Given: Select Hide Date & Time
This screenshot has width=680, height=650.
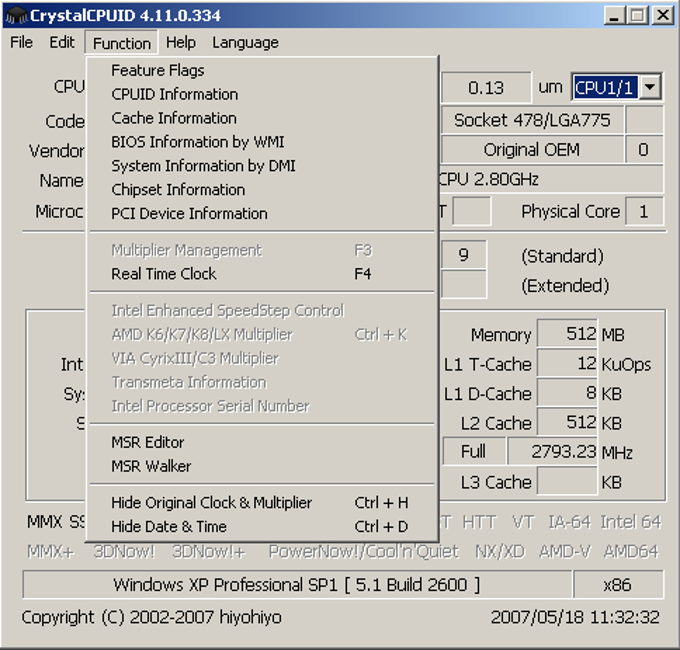Looking at the screenshot, I should [x=262, y=526].
